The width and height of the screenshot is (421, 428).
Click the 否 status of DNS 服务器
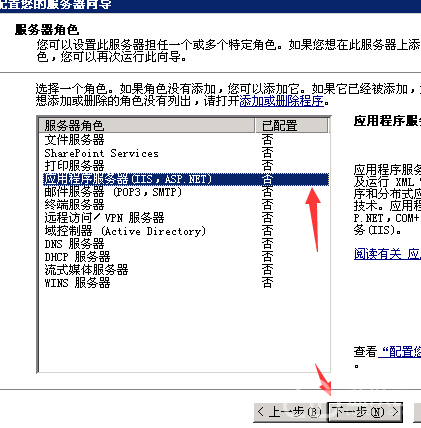pyautogui.click(x=267, y=244)
